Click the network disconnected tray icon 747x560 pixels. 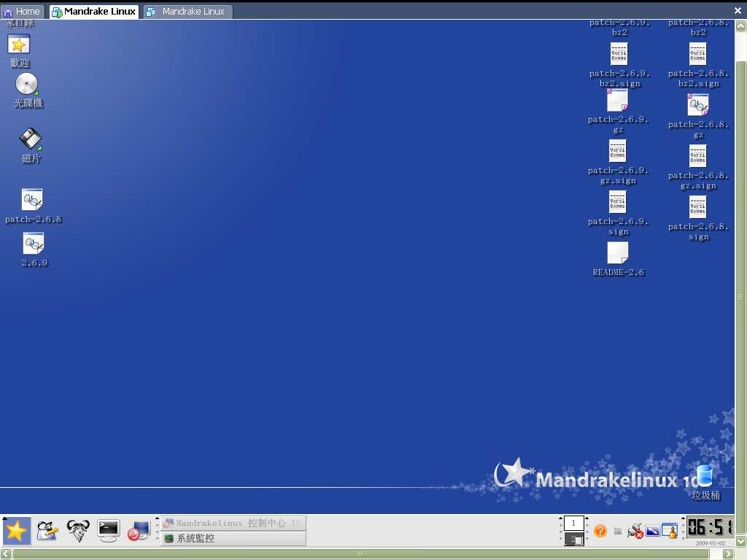click(635, 531)
